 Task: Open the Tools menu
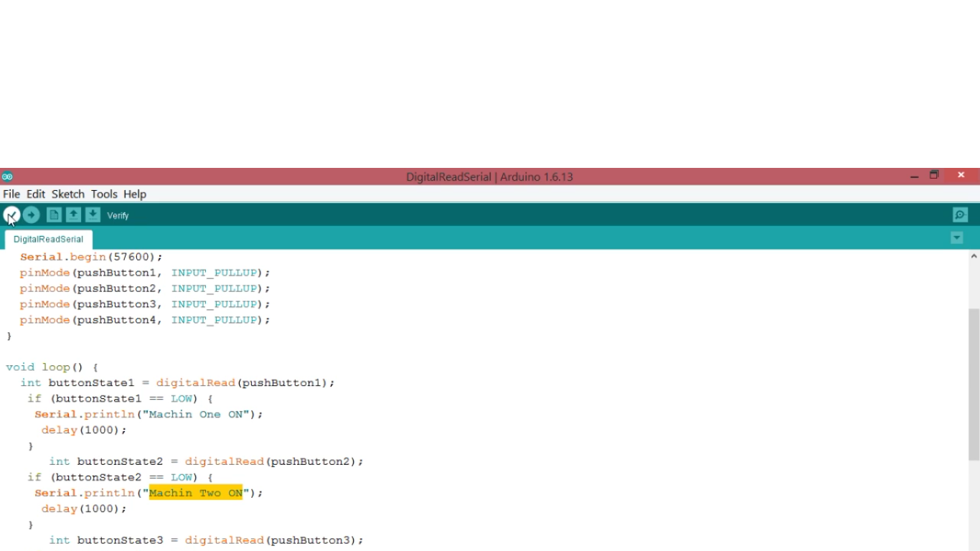pos(104,194)
